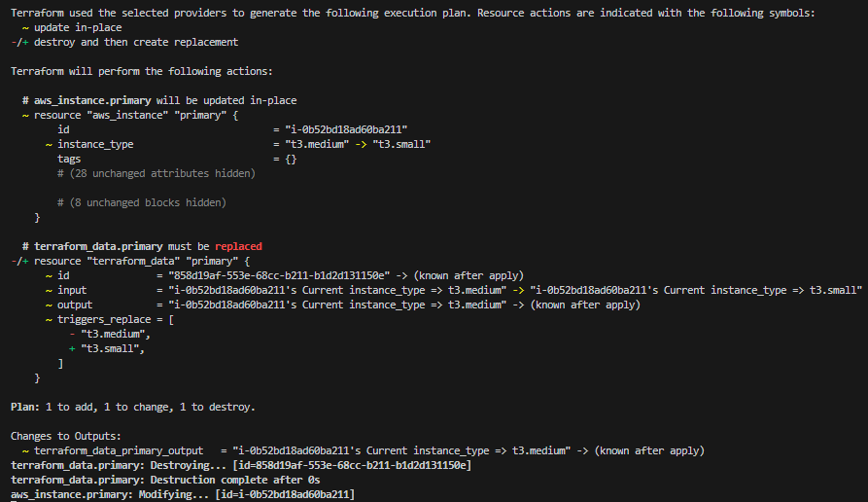Click the 'aws_instance.primary: Modifying...' log line
This screenshot has height=502, width=868.
pos(183,494)
